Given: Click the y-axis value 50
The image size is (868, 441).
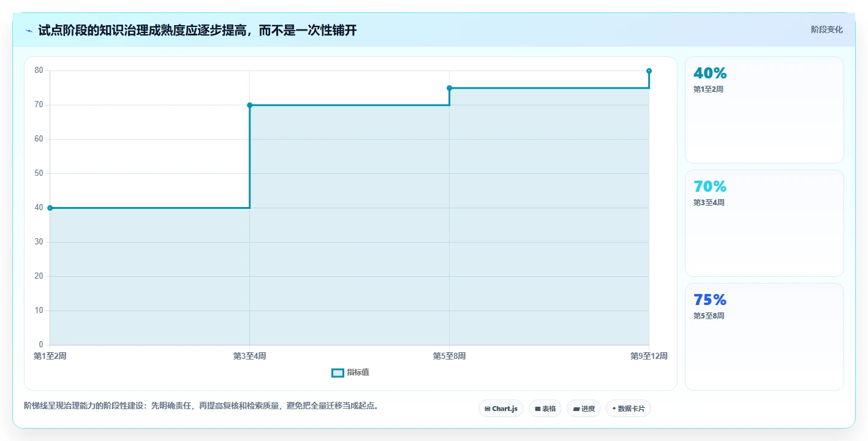Looking at the screenshot, I should point(39,173).
